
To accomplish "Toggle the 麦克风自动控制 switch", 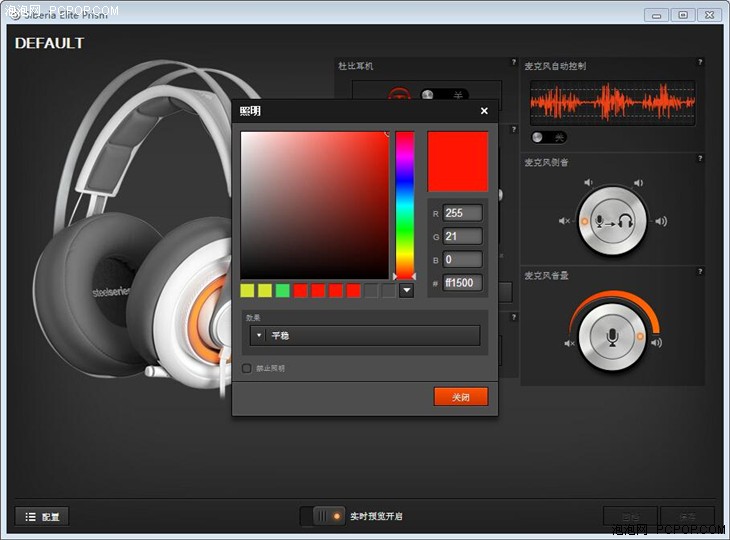I will [549, 137].
